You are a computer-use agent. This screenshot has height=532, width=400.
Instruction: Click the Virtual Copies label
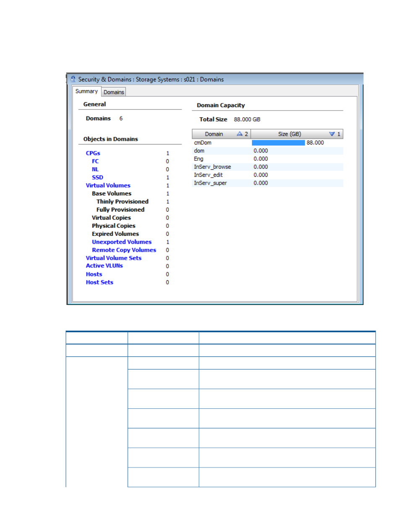(112, 218)
